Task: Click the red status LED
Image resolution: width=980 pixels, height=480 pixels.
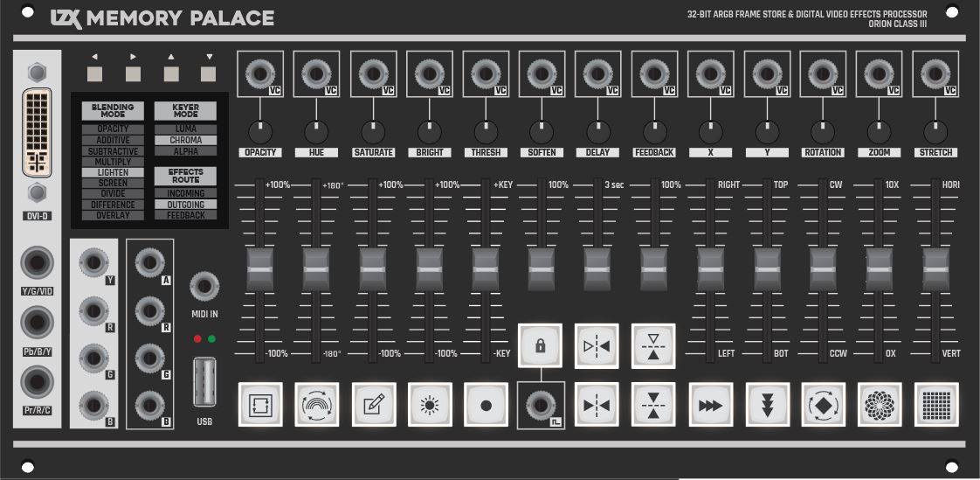Action: coord(197,338)
